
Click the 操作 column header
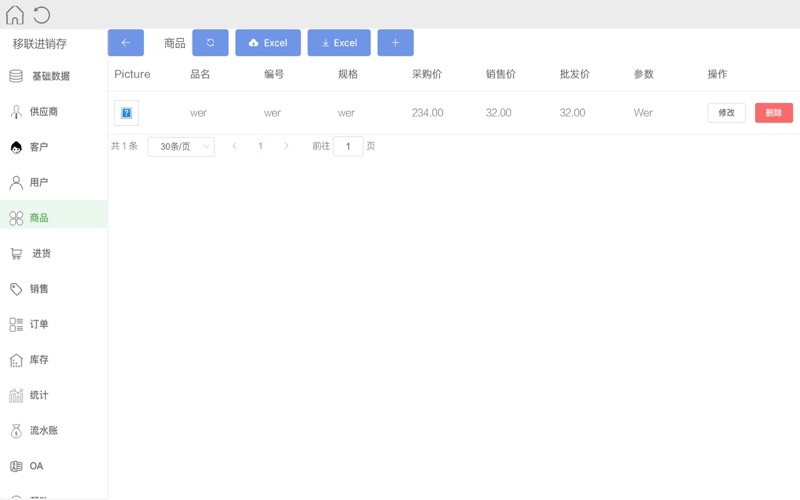tap(717, 74)
